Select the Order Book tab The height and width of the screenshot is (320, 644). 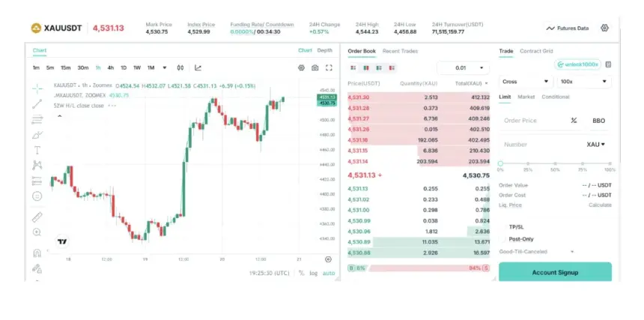coord(362,51)
